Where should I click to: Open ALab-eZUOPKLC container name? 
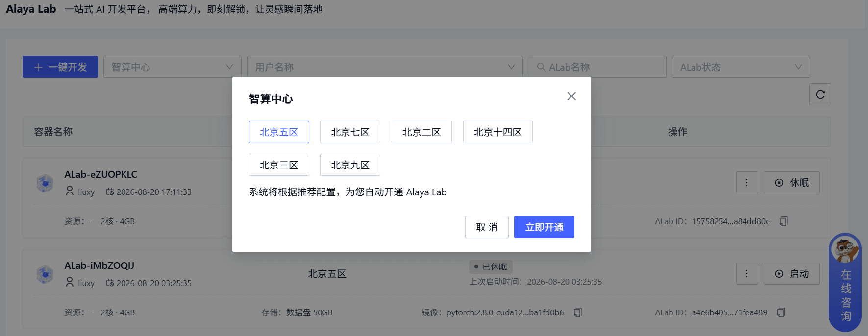click(101, 174)
